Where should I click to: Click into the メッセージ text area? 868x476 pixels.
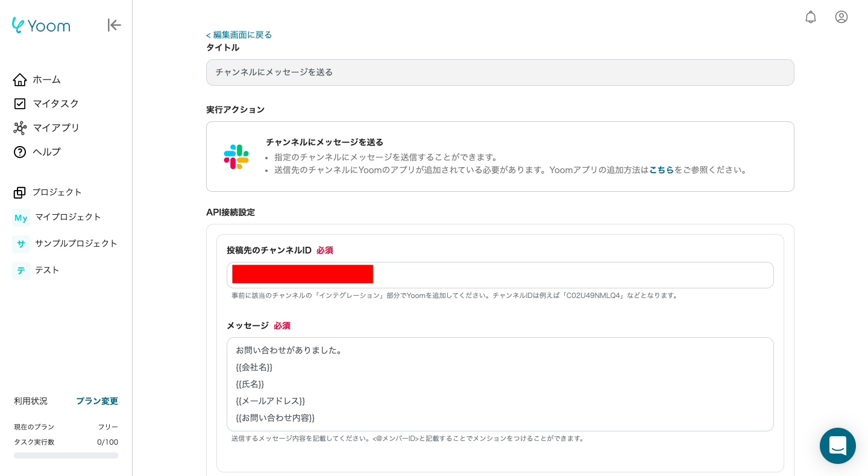pos(500,384)
